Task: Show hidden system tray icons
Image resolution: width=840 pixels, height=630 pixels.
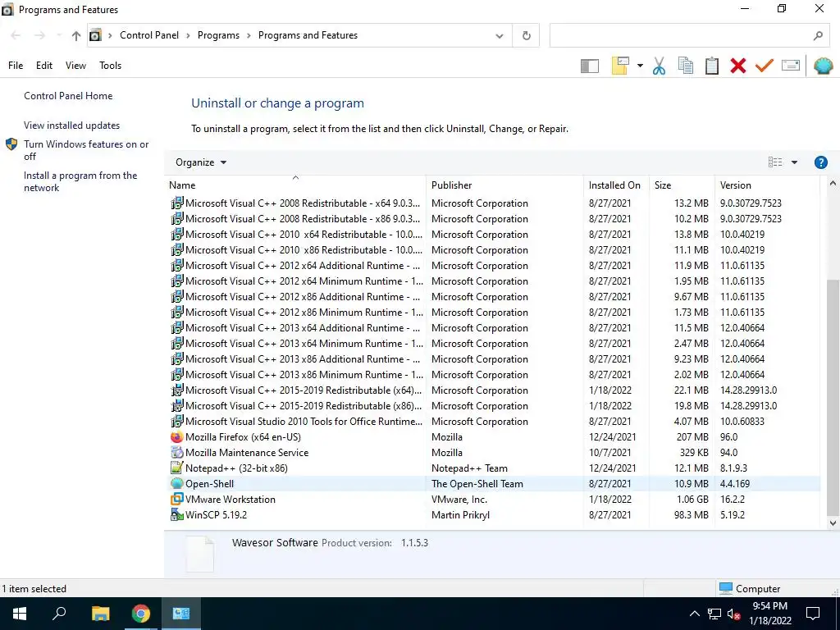Action: click(694, 614)
